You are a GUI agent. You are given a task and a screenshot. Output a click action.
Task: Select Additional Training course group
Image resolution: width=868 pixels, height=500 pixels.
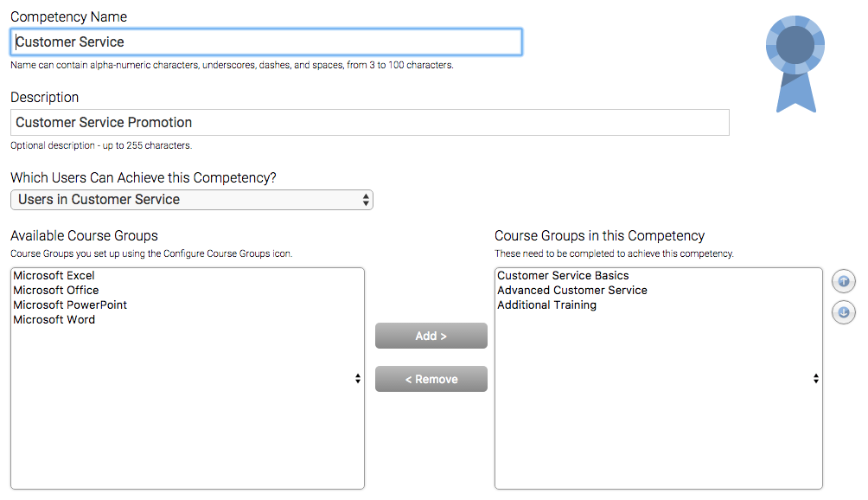click(x=546, y=305)
